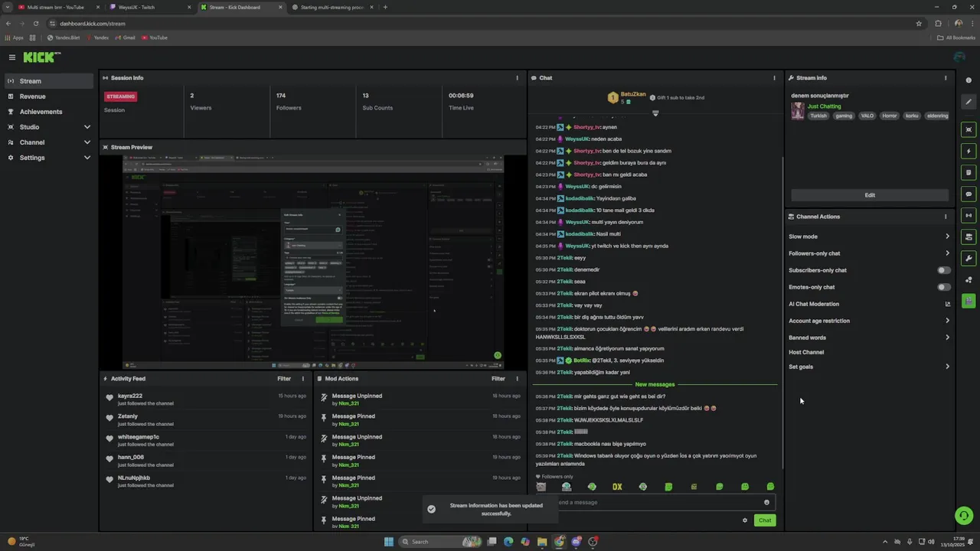Open Mod Actions three-dot menu
980x551 pixels.
518,379
